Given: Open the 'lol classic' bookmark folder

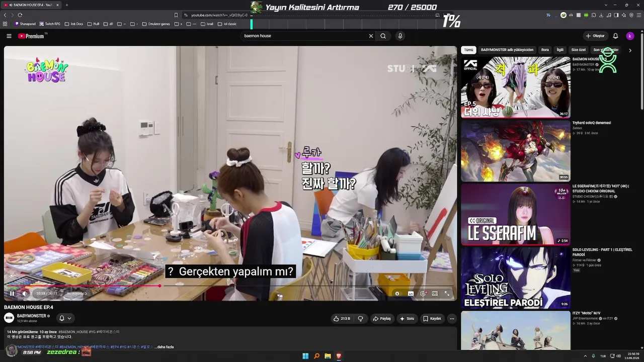Looking at the screenshot, I should (x=227, y=24).
